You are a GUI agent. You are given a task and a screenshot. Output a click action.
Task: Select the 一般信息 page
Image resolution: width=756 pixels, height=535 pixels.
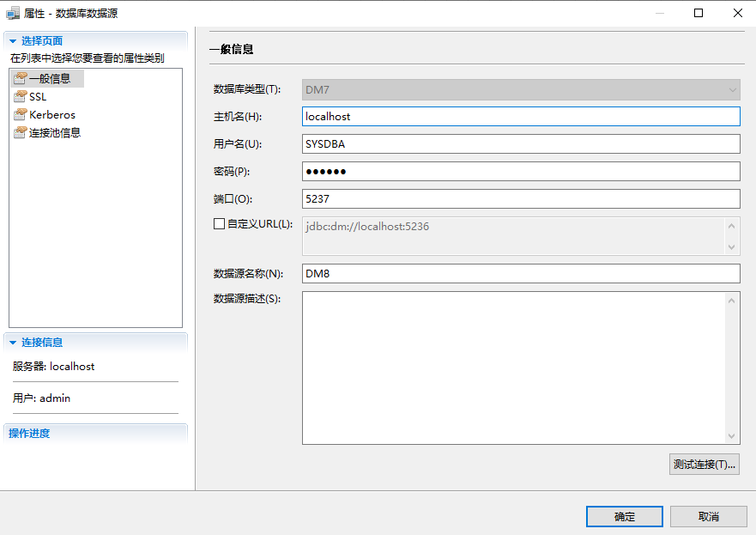(47, 79)
